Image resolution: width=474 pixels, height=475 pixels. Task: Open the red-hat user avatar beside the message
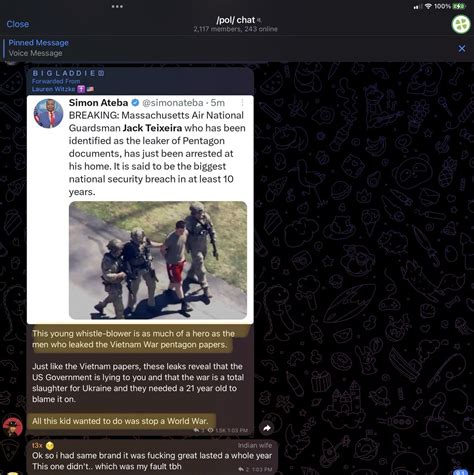12,427
